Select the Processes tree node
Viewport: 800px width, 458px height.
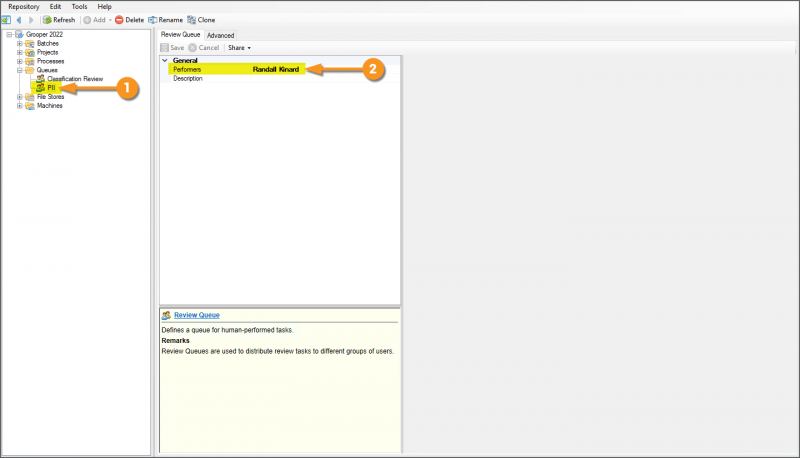point(51,61)
